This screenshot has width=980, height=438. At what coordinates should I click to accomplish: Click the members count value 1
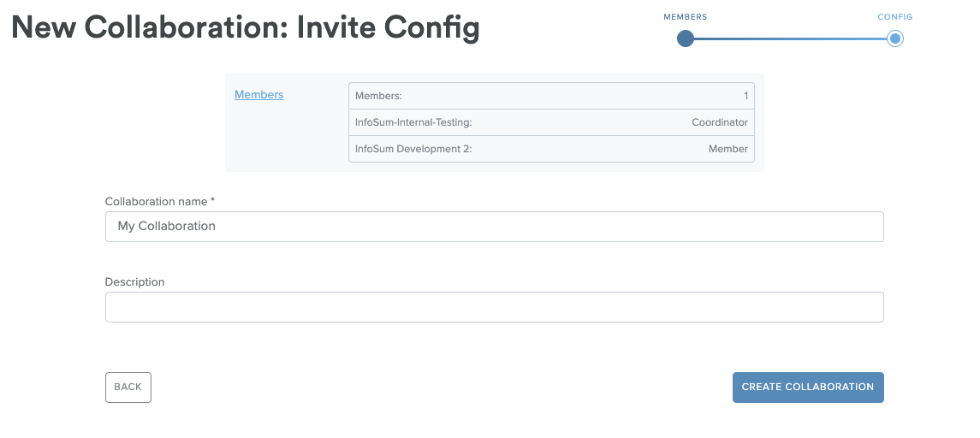pyautogui.click(x=745, y=96)
